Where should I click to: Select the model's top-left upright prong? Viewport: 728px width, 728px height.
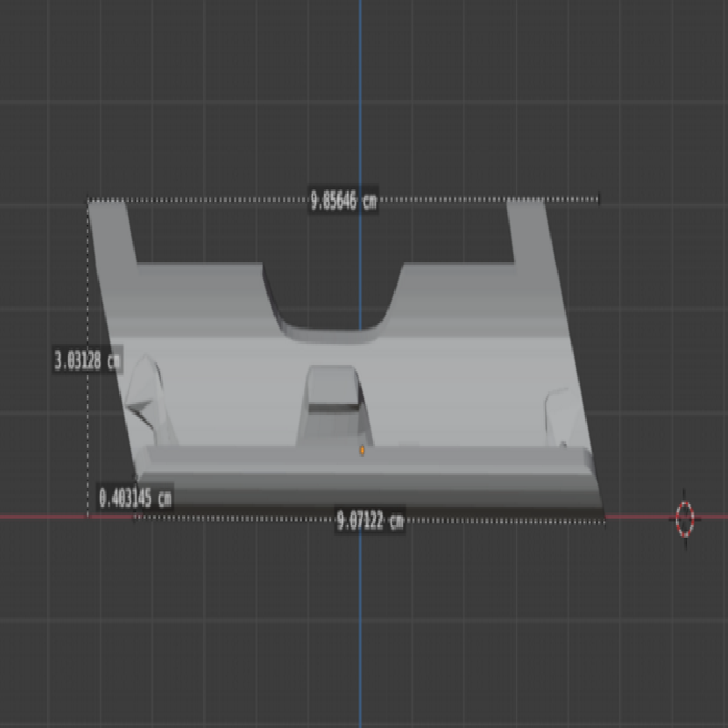(114, 233)
